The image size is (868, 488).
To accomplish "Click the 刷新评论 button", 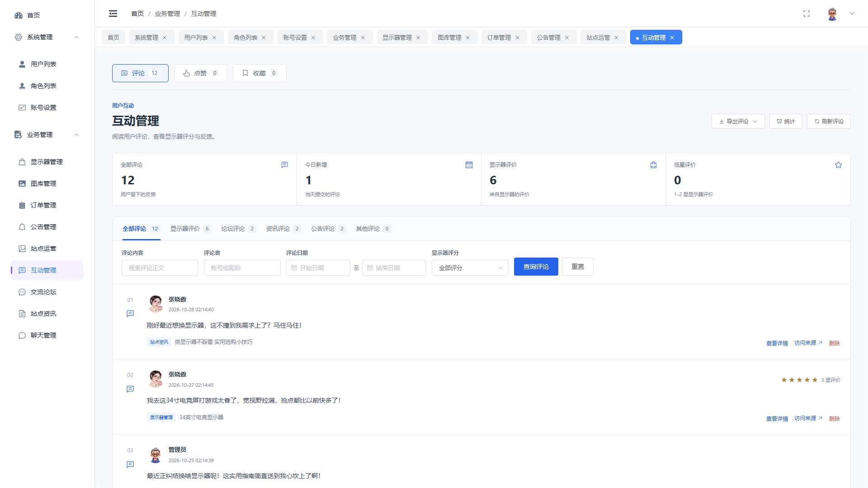I will pyautogui.click(x=829, y=122).
